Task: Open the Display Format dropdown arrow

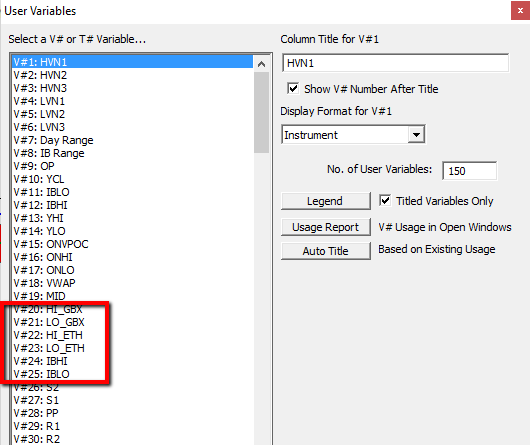Action: coord(416,135)
